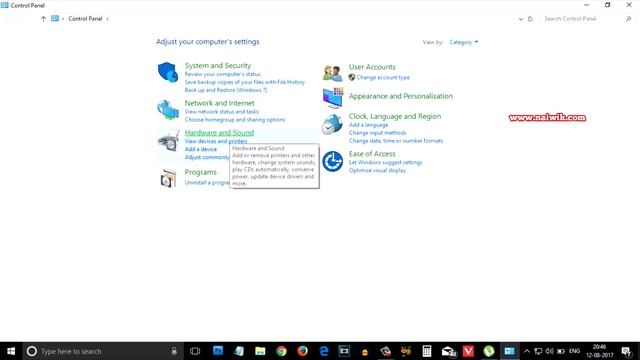Switch input language via ENG indicator

574,351
